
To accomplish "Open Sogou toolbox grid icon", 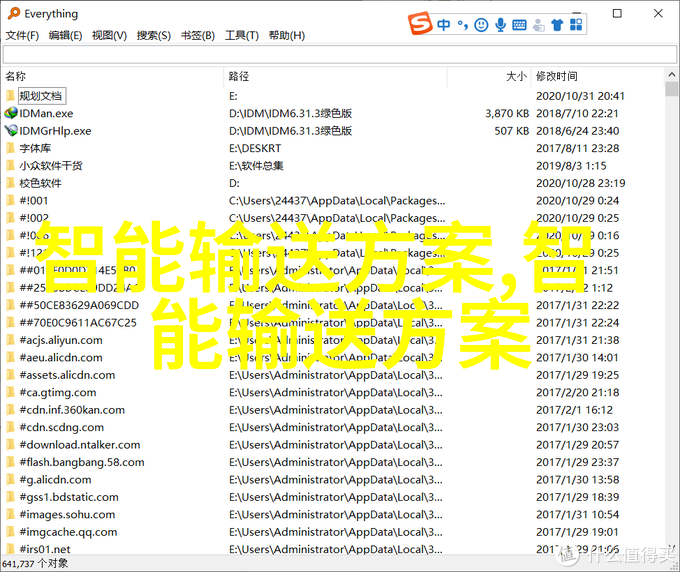I will [x=576, y=25].
